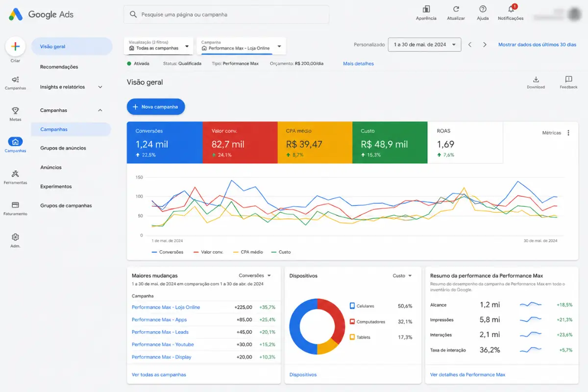Click the Google Ads logo
The width and height of the screenshot is (588, 392).
tap(41, 15)
